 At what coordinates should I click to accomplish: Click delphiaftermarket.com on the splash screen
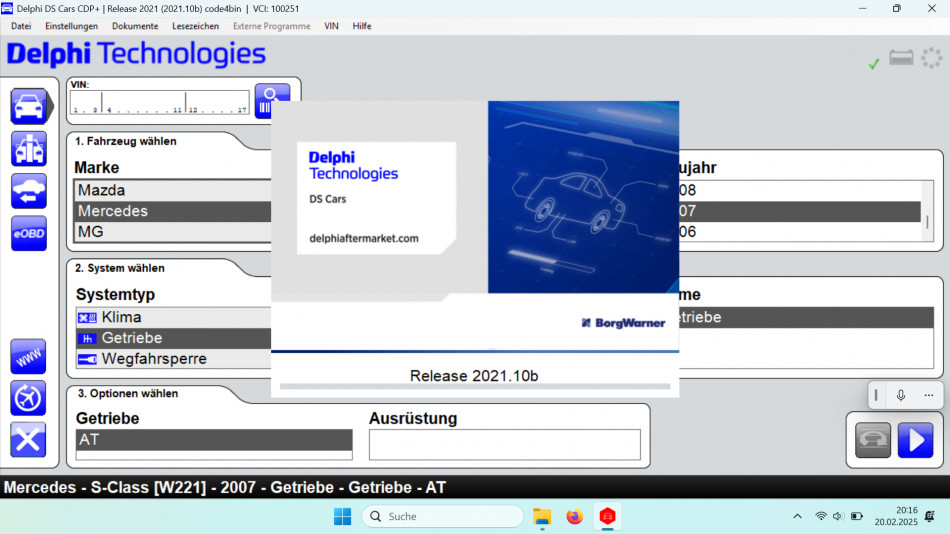364,238
